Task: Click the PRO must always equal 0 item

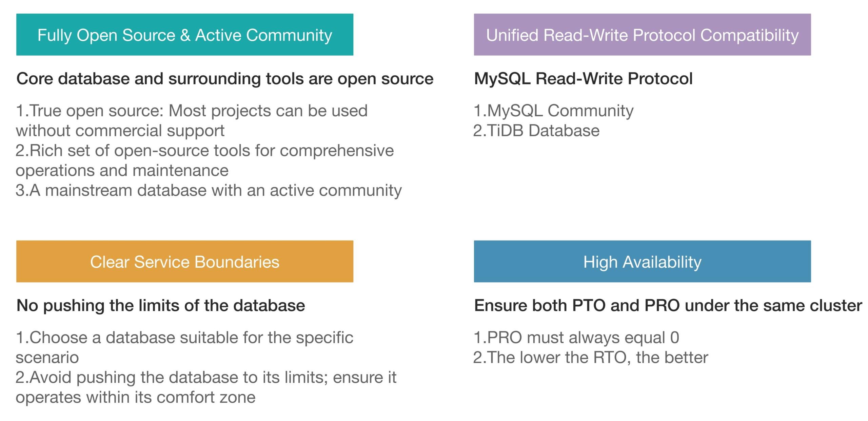Action: pyautogui.click(x=576, y=338)
